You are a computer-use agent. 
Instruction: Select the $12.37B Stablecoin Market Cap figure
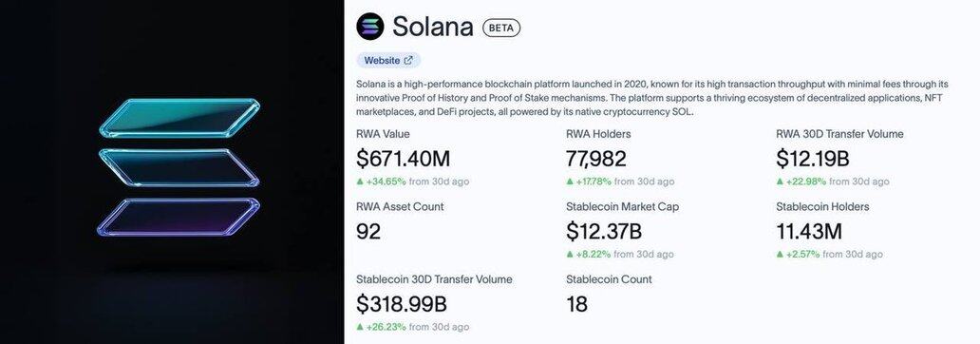(604, 232)
